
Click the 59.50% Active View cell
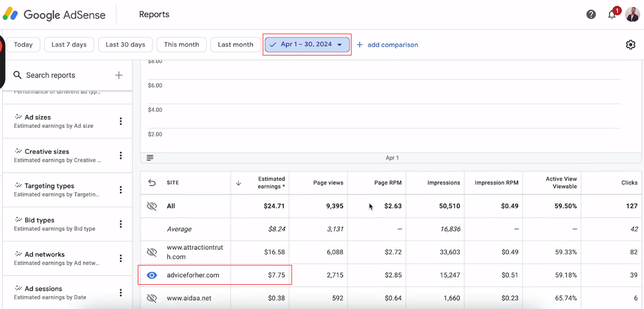pos(566,206)
